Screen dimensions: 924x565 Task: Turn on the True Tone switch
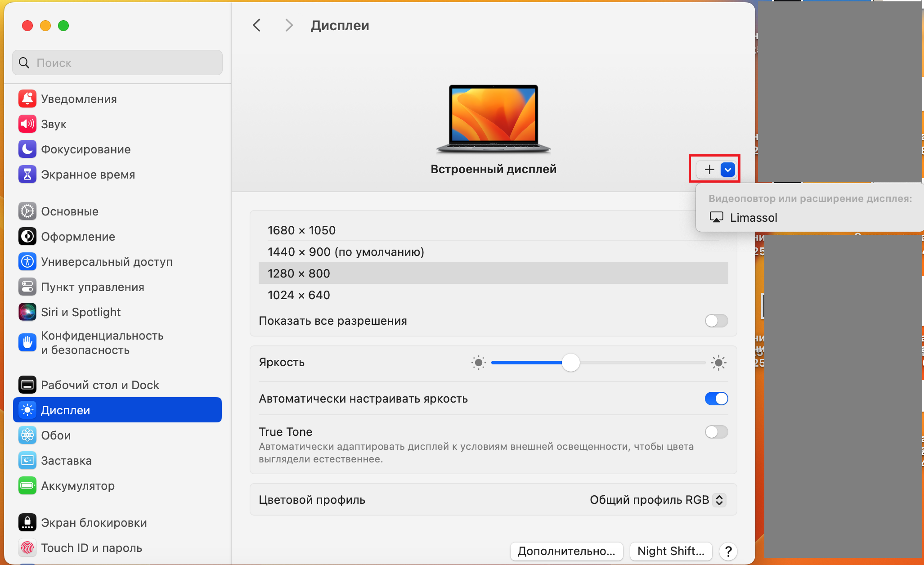point(716,432)
